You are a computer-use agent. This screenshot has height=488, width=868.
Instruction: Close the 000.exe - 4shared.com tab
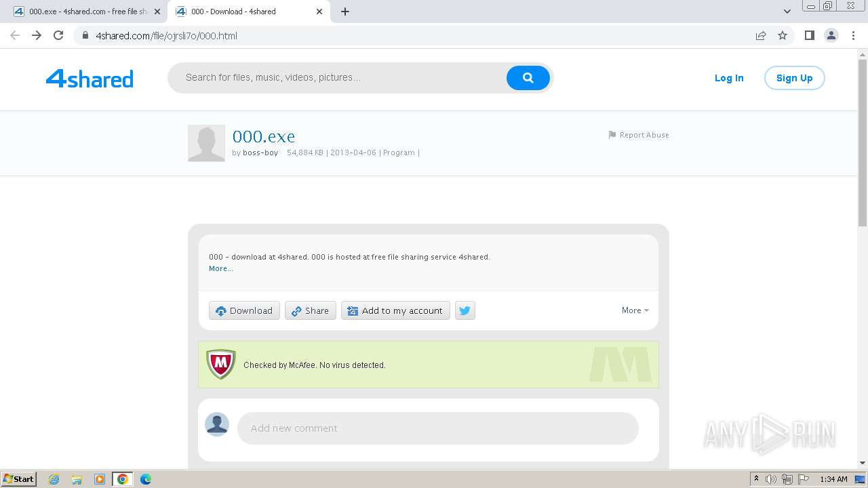[x=157, y=12]
